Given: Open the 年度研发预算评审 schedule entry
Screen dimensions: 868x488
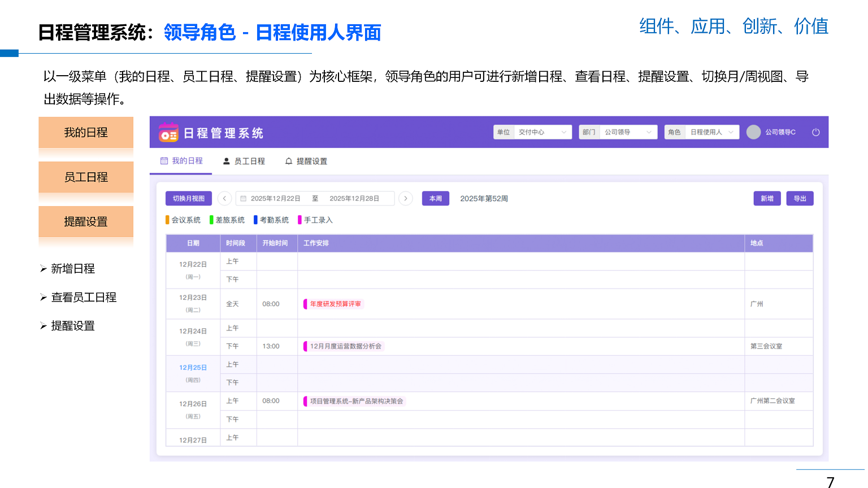Looking at the screenshot, I should (x=335, y=304).
